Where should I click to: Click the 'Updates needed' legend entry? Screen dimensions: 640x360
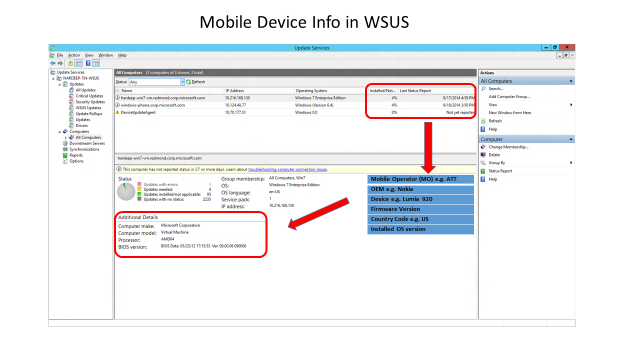(x=158, y=189)
